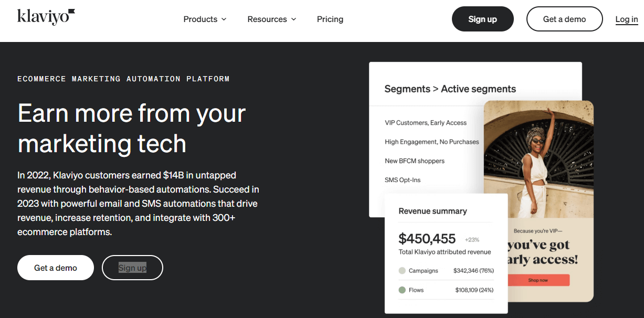This screenshot has width=644, height=318.
Task: Go to the Pricing page
Action: tap(330, 19)
